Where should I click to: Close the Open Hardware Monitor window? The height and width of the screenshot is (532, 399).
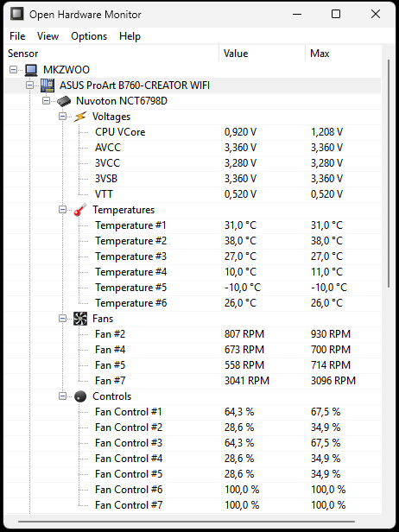[x=375, y=14]
